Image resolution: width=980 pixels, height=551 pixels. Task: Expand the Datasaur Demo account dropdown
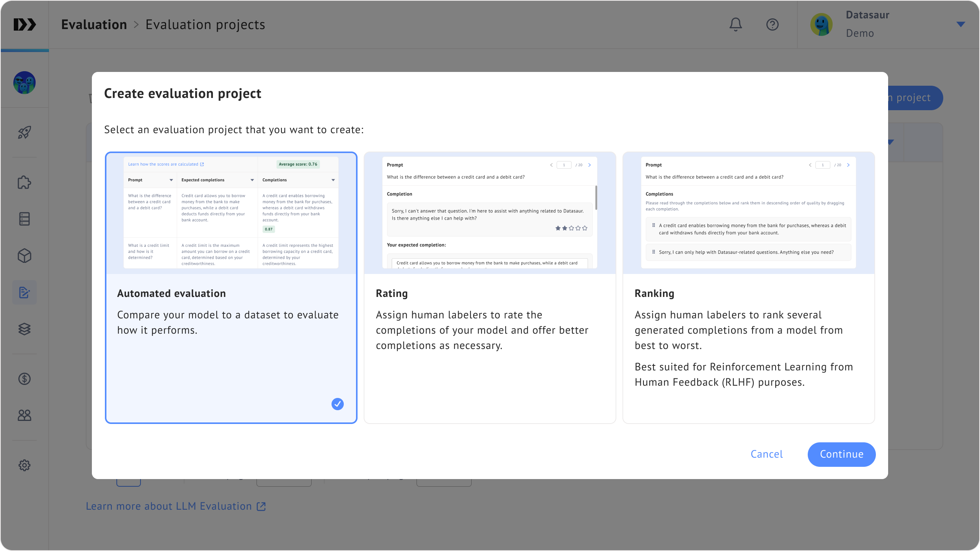(x=960, y=24)
